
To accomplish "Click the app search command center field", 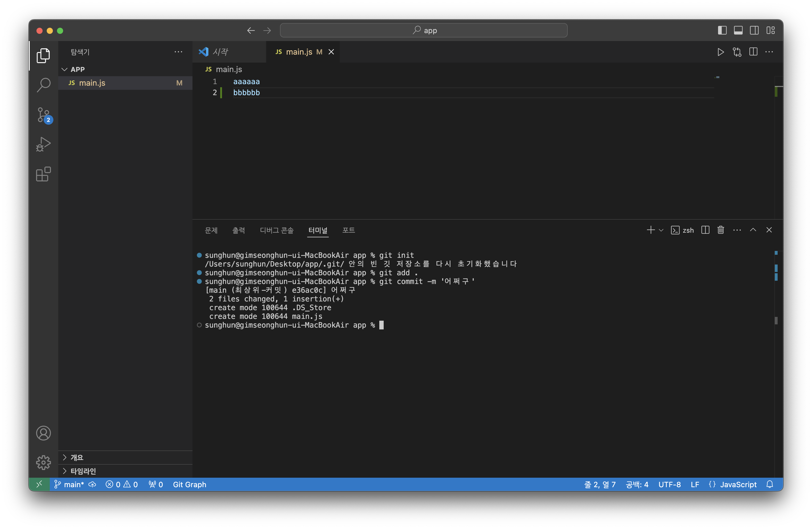I will (x=423, y=30).
